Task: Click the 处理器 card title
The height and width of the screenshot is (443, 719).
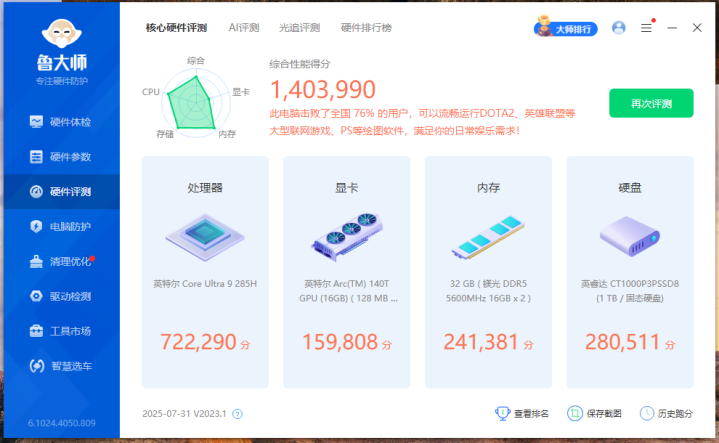Action: (205, 188)
